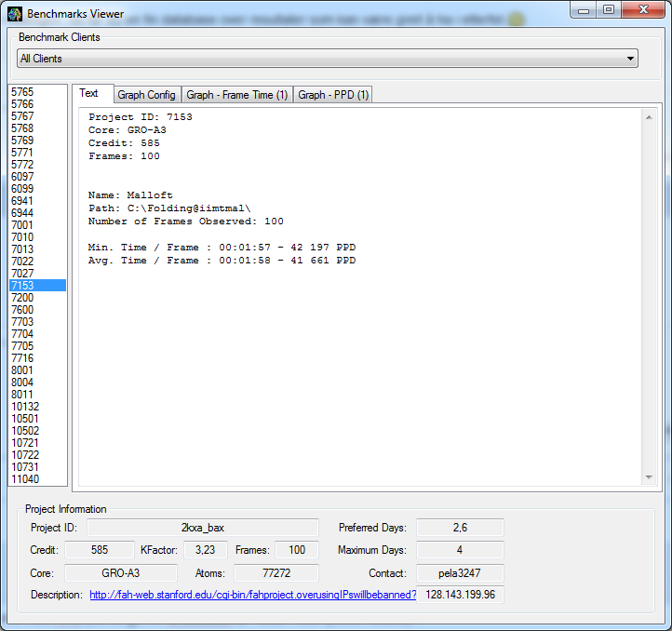Select project 5772 in the list
This screenshot has height=631, width=672.
tap(37, 164)
